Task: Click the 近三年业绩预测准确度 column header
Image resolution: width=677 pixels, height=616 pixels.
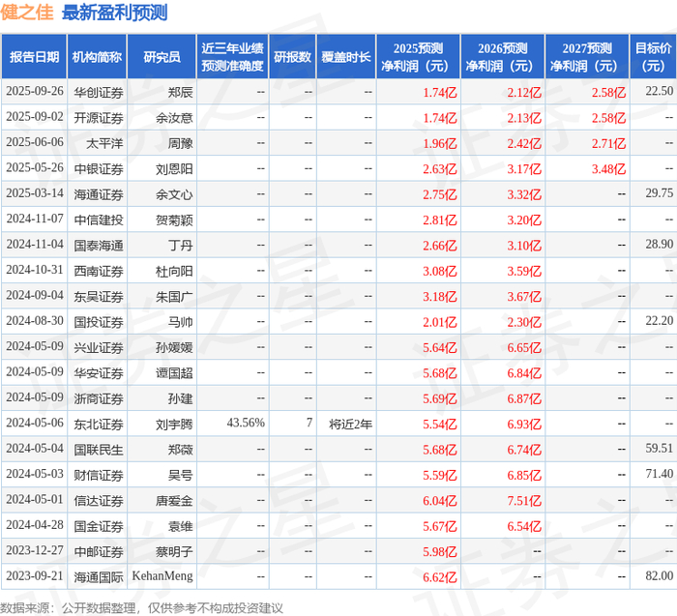Action: tap(233, 57)
